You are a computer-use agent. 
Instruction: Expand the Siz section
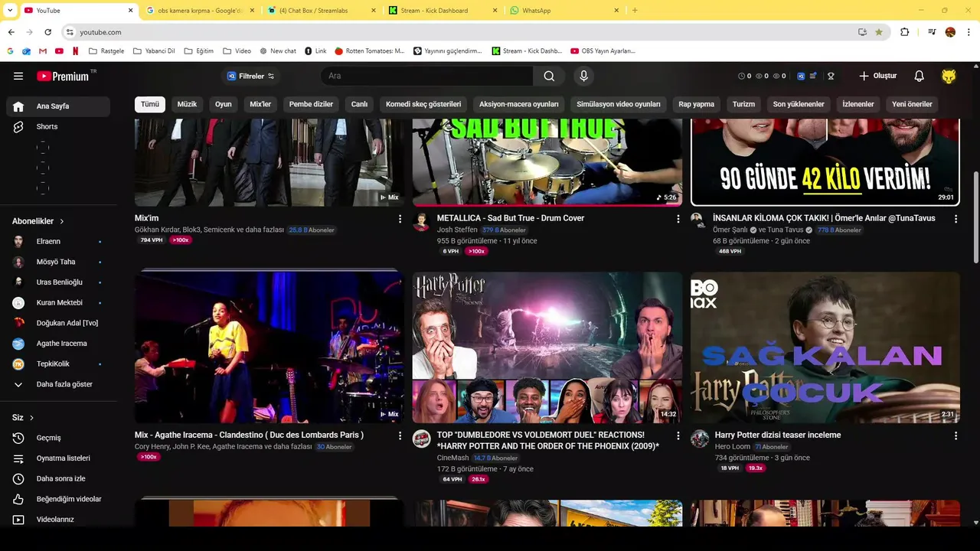[23, 418]
